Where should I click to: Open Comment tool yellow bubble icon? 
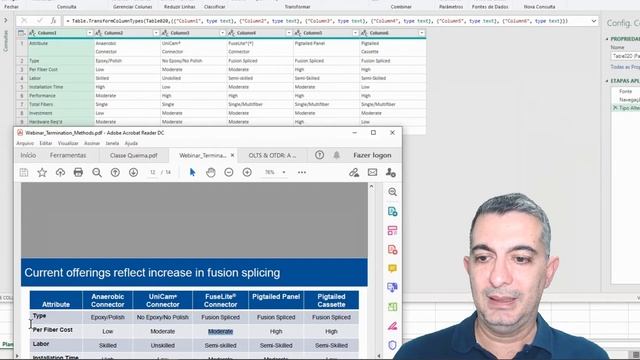point(392,269)
